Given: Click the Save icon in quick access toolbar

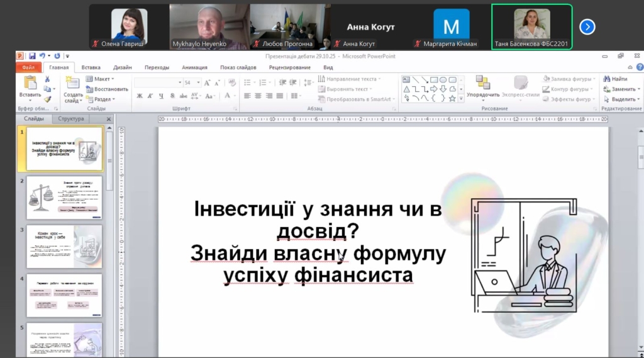Looking at the screenshot, I should (x=32, y=56).
